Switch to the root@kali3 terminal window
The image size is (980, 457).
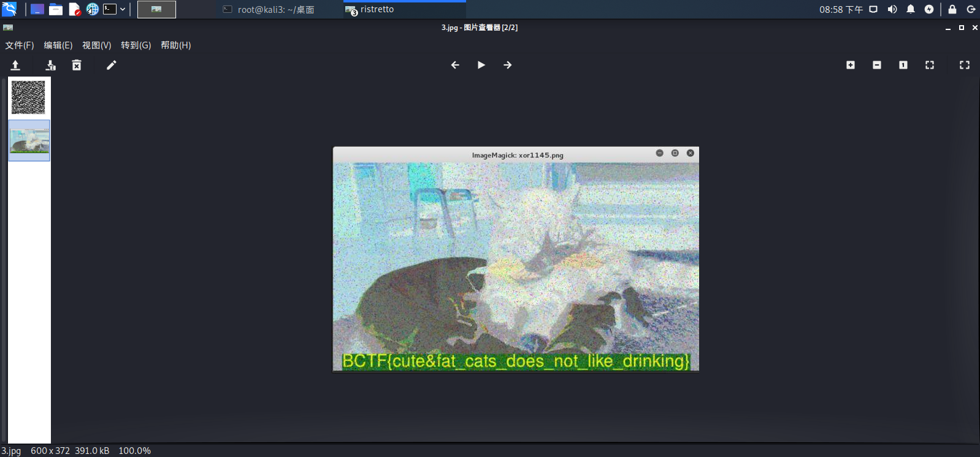pos(270,9)
